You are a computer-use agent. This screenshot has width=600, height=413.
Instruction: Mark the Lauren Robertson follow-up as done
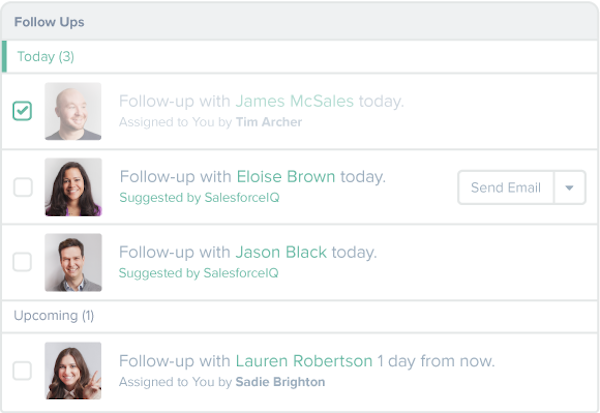point(22,371)
